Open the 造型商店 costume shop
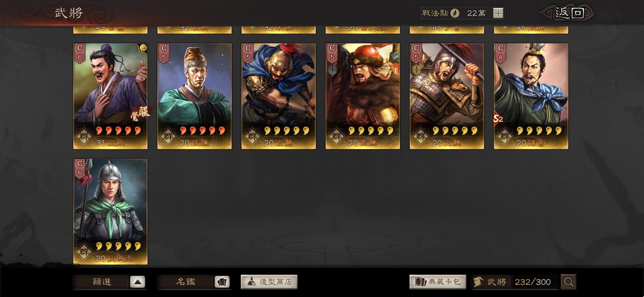This screenshot has height=297, width=644. (x=269, y=282)
